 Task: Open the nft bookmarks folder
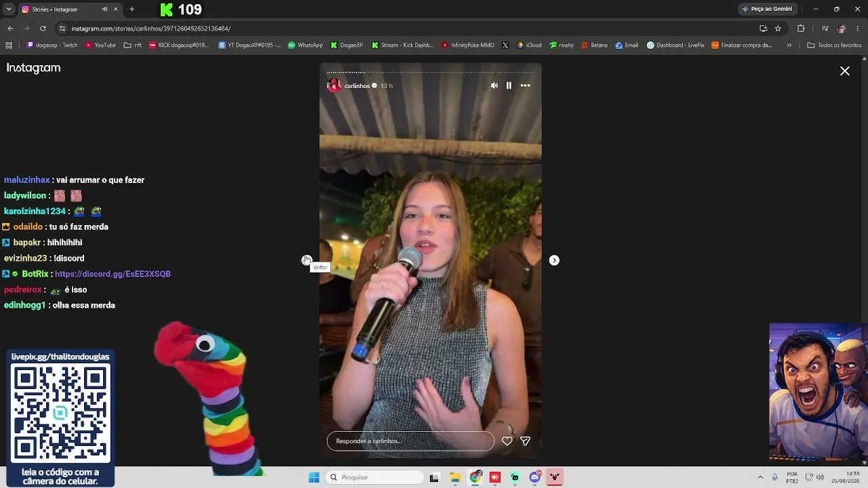point(133,45)
